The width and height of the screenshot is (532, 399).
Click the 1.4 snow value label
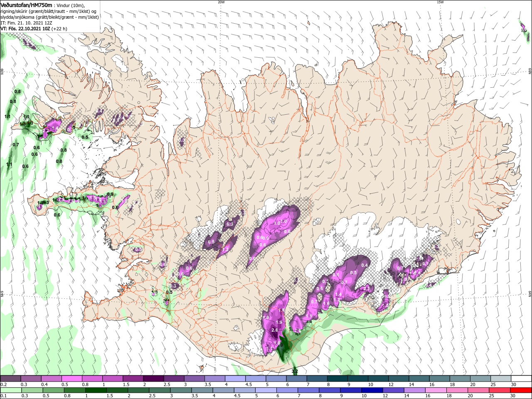point(338,295)
